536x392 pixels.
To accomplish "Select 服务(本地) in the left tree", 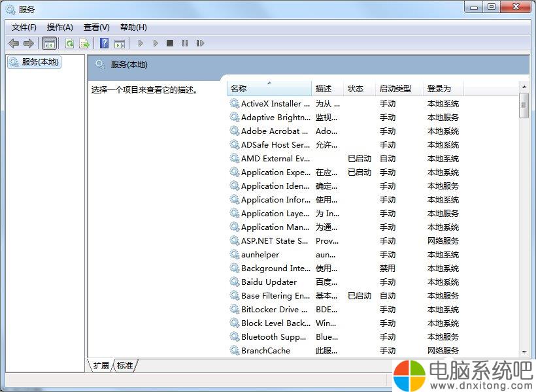I will point(34,62).
